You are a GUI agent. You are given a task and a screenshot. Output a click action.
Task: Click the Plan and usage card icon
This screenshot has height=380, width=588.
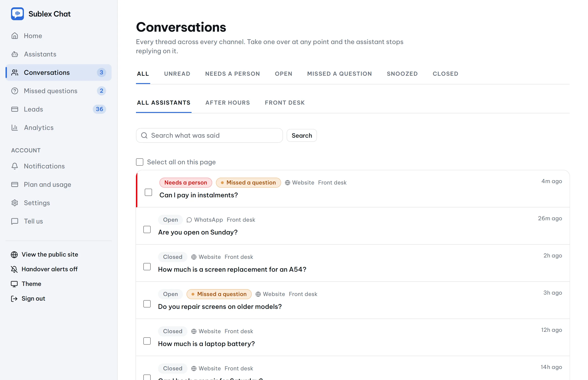[15, 184]
